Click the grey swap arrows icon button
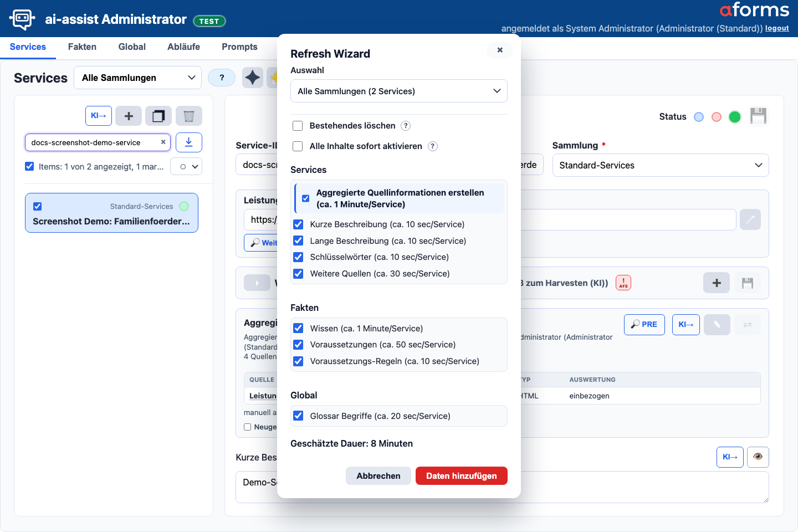798x532 pixels. click(x=748, y=324)
